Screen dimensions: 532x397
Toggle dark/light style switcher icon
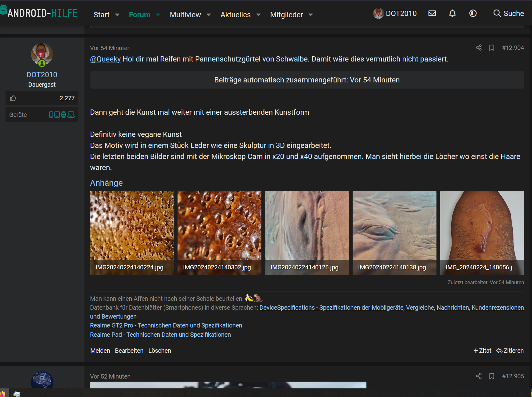pyautogui.click(x=473, y=13)
